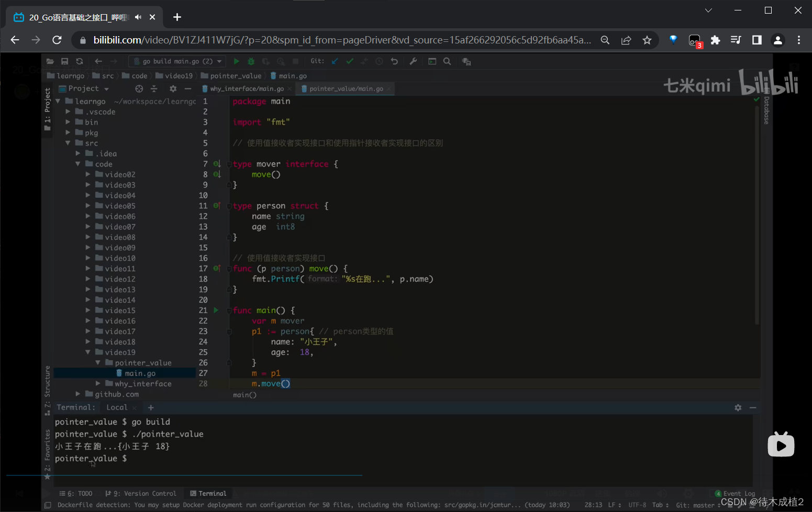Hide the Project panel with minus icon
Image resolution: width=812 pixels, height=512 pixels.
[x=188, y=88]
